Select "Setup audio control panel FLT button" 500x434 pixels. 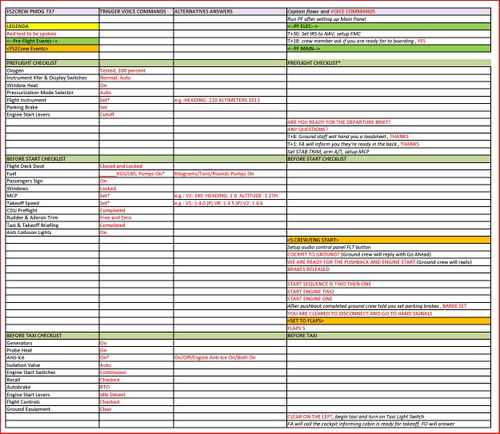point(388,247)
